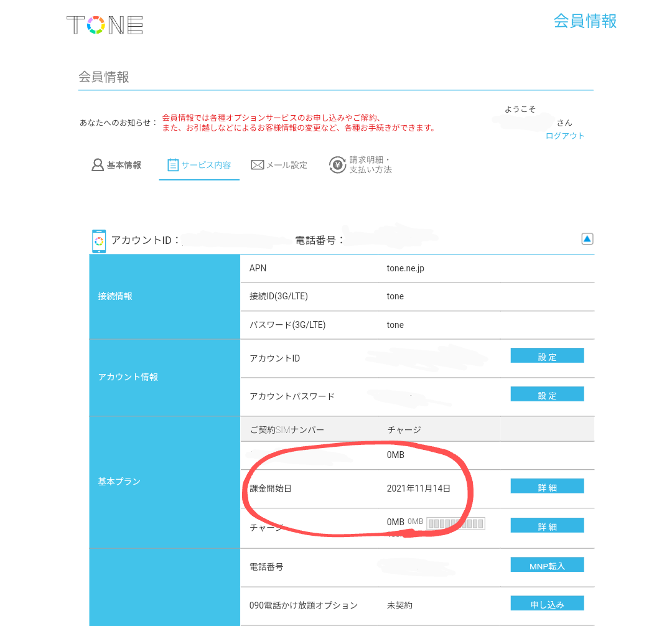This screenshot has height=626, width=672.
Task: Click 詳細 button for 課金開始日
Action: click(547, 487)
